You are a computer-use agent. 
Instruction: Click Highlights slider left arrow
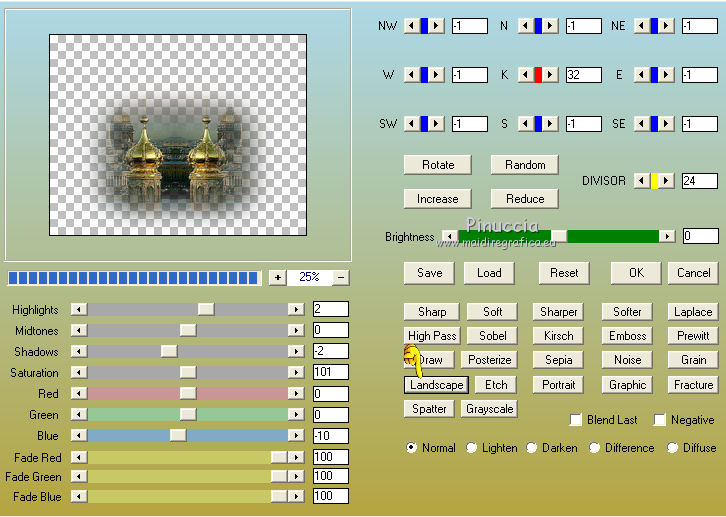click(x=79, y=309)
